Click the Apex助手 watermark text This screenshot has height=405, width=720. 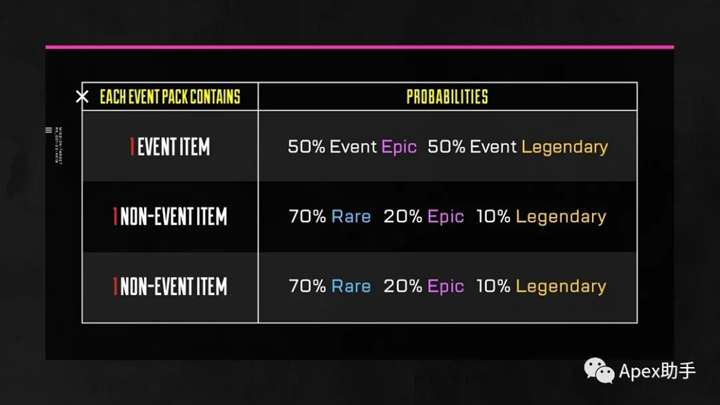pos(657,371)
